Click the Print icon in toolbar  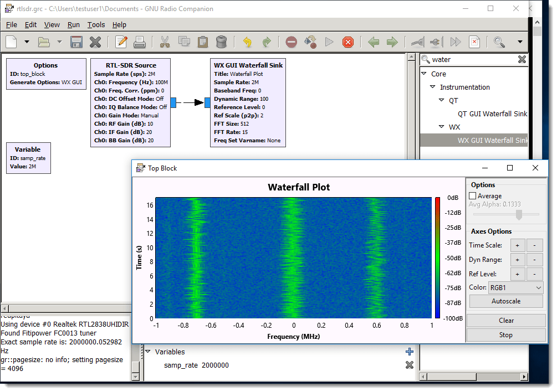click(x=140, y=42)
